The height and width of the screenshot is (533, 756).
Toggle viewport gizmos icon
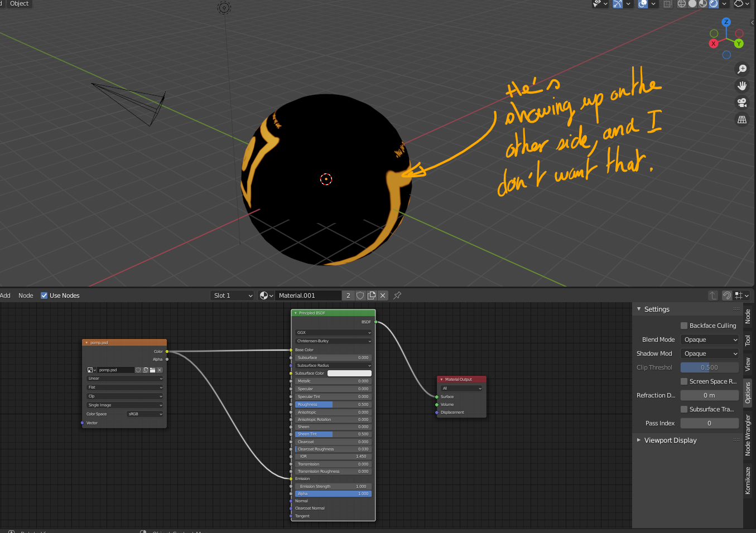pos(618,3)
